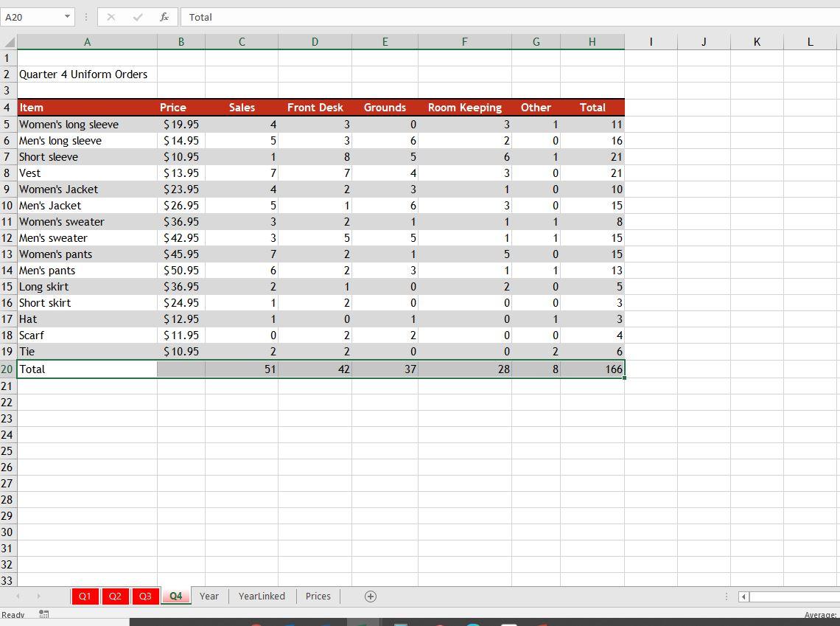This screenshot has height=626, width=840.
Task: Click the Add Sheet (+) icon
Action: pyautogui.click(x=371, y=596)
